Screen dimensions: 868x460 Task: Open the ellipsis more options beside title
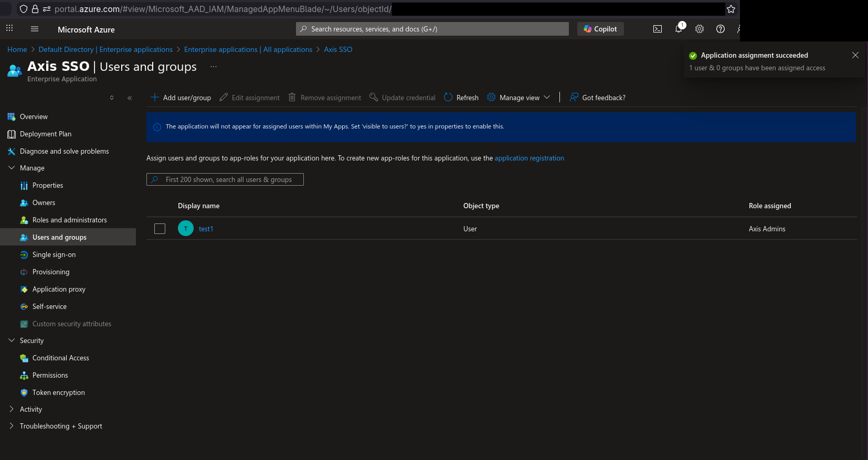point(214,67)
